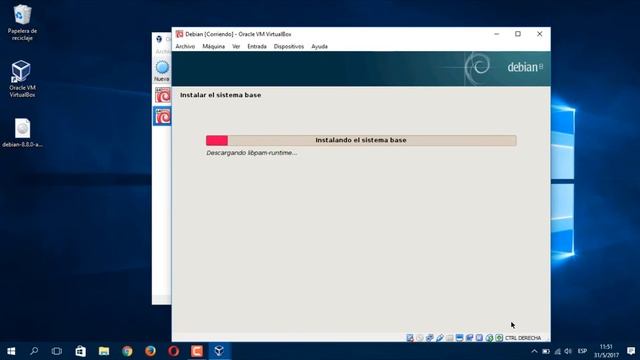Image resolution: width=640 pixels, height=360 pixels.
Task: Show hidden tray icons chevron
Action: tap(534, 351)
